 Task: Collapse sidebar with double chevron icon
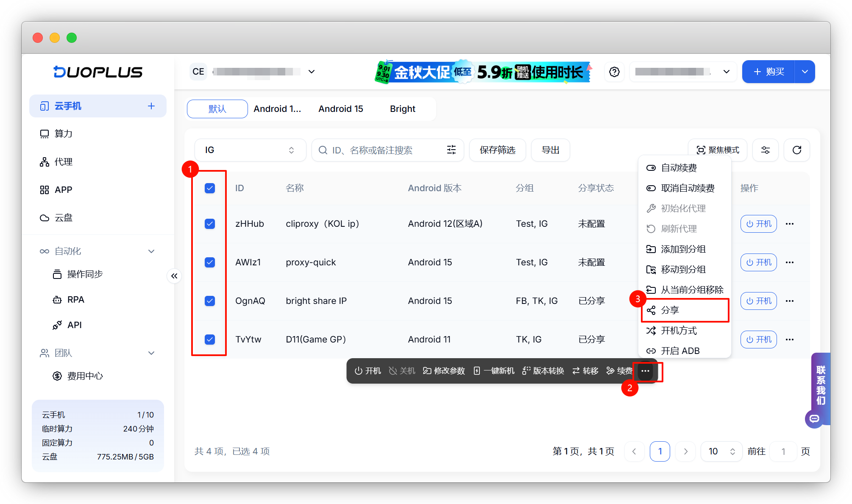pyautogui.click(x=174, y=276)
